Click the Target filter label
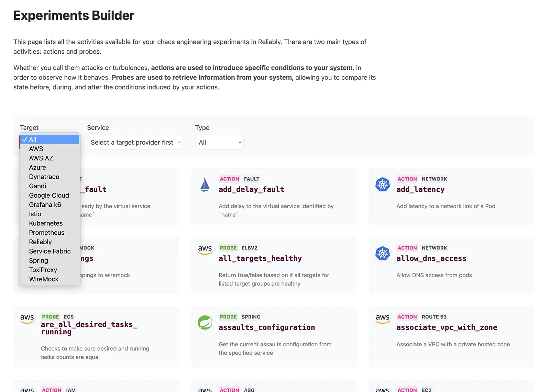The width and height of the screenshot is (550, 392). pos(29,127)
